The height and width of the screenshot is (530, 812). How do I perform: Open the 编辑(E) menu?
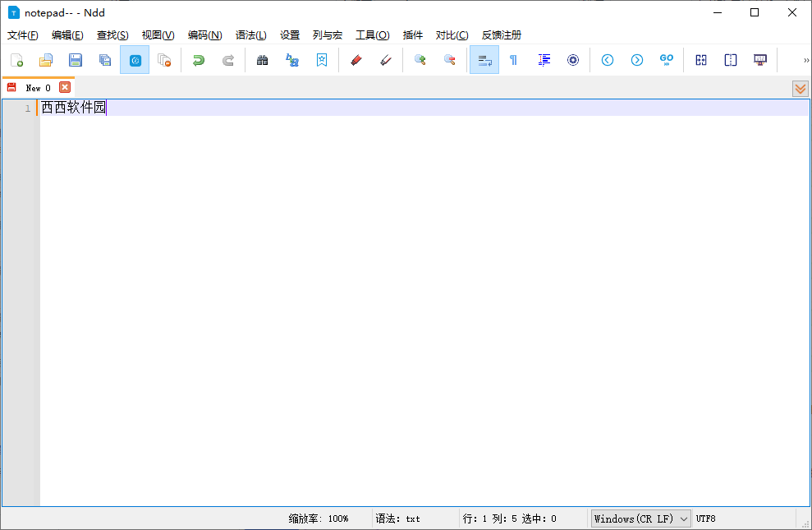[x=67, y=35]
